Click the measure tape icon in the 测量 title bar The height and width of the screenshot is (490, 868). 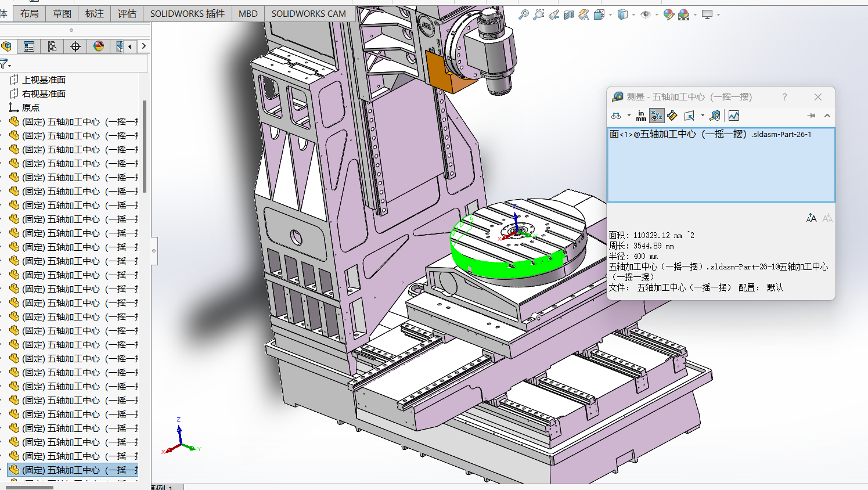click(618, 96)
